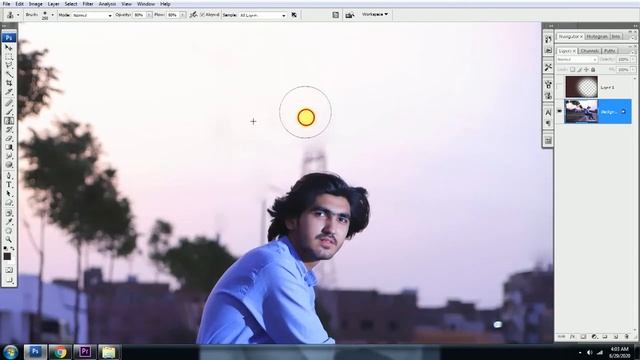Enable airbrush mode in options bar

pos(193,15)
